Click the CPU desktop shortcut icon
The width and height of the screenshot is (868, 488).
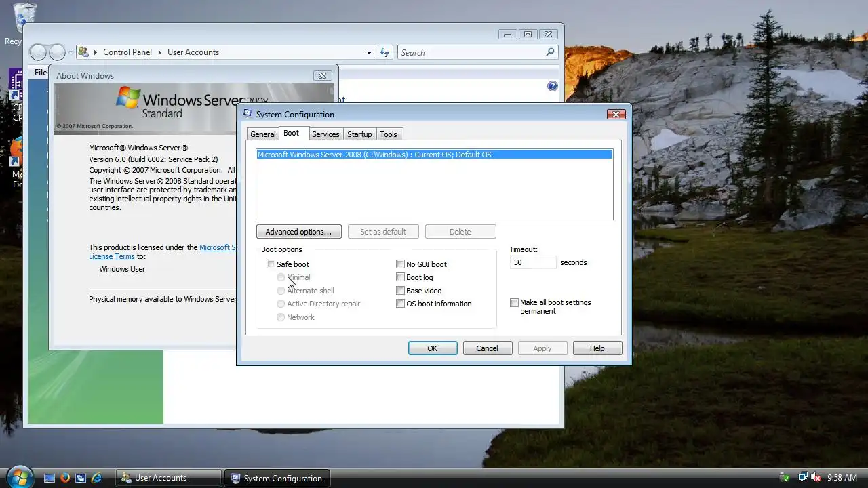[x=15, y=85]
